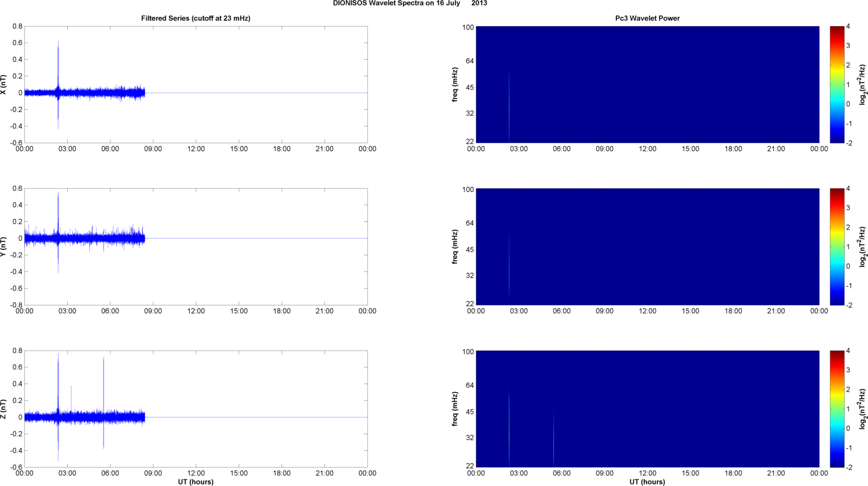868x486 pixels.
Task: Click the 'Y (nT)' axis label
Action: (x=3, y=247)
